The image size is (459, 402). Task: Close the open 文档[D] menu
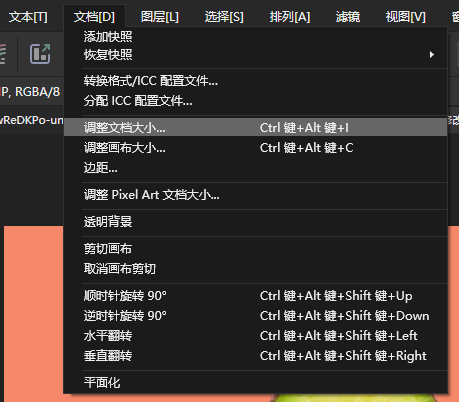(94, 16)
